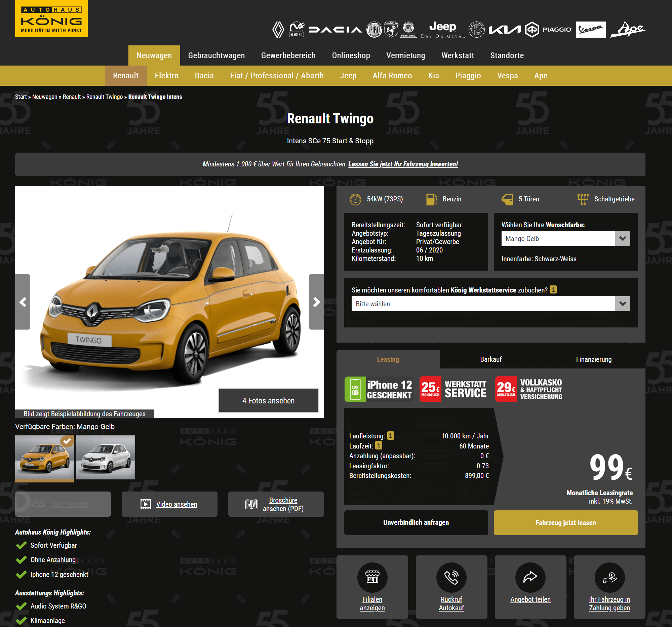
Task: Click the 4 Fotos ansehen button
Action: point(268,400)
